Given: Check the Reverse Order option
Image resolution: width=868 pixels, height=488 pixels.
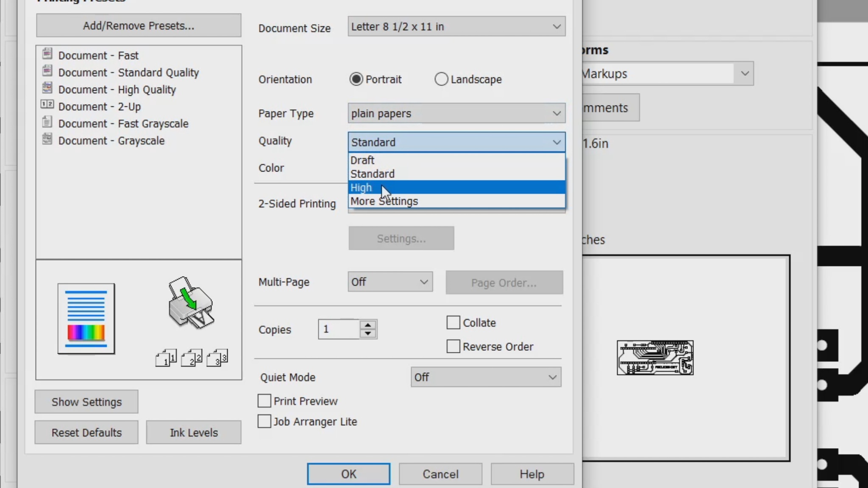Looking at the screenshot, I should pyautogui.click(x=453, y=347).
